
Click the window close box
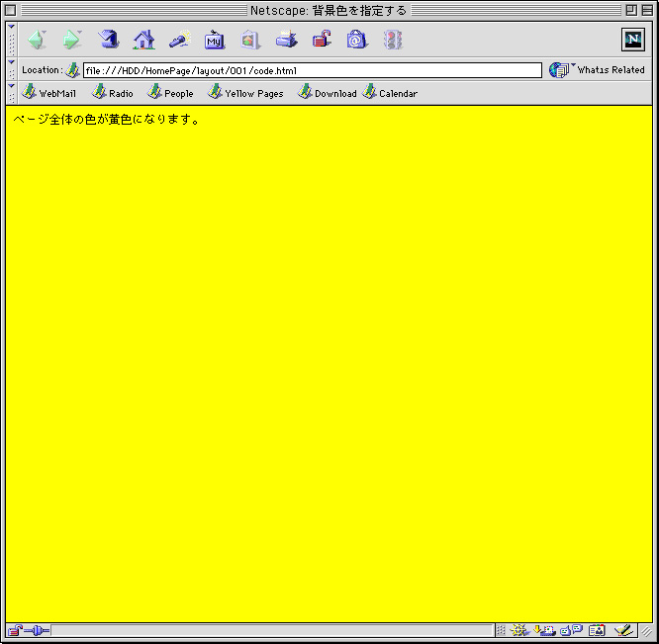pos(11,10)
